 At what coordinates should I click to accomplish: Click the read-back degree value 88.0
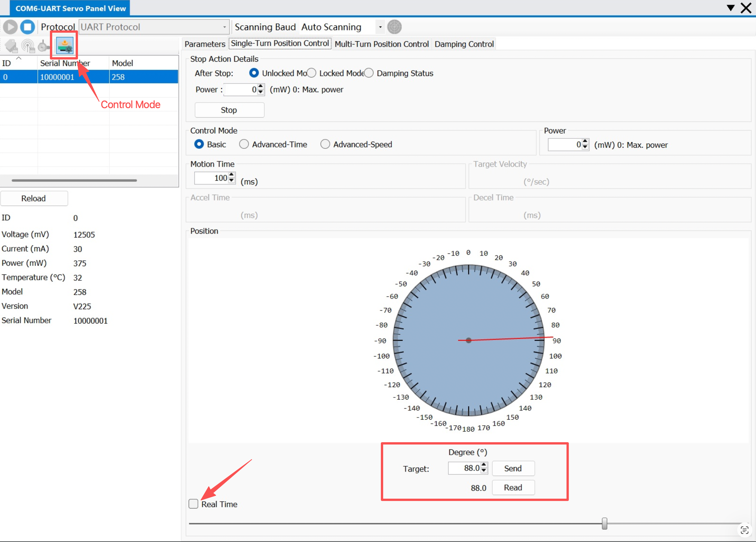tap(478, 488)
